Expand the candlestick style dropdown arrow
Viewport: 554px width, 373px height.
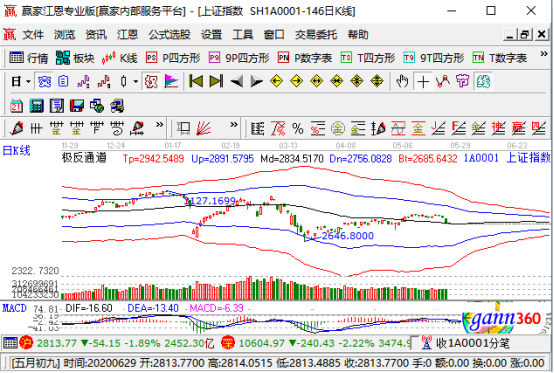point(136,82)
